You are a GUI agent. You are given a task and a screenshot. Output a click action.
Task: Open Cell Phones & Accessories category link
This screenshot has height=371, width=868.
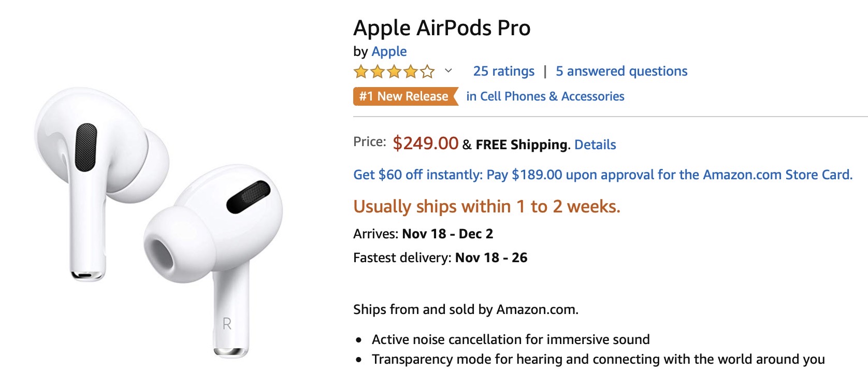pyautogui.click(x=545, y=96)
